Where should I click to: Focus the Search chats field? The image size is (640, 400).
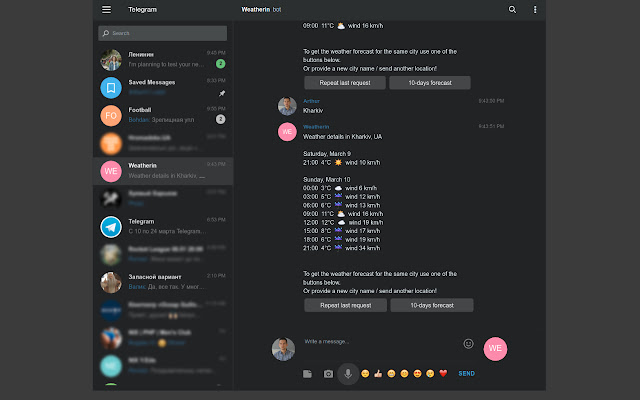coord(162,33)
